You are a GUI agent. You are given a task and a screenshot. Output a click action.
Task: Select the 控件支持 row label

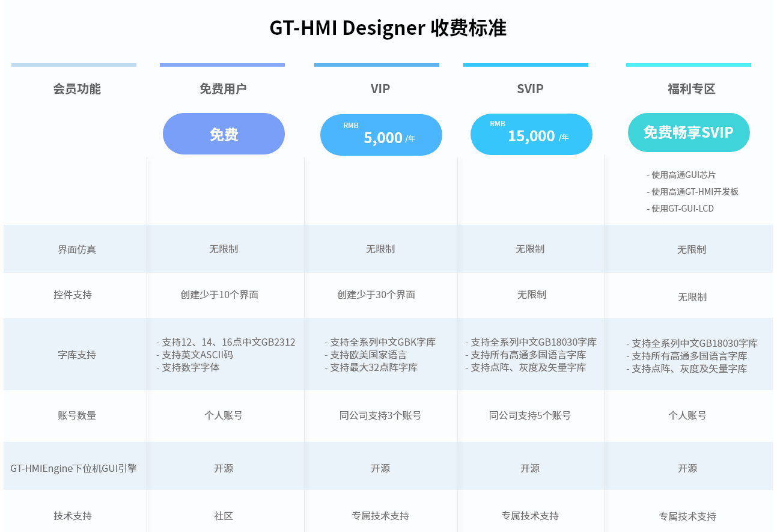pyautogui.click(x=73, y=295)
